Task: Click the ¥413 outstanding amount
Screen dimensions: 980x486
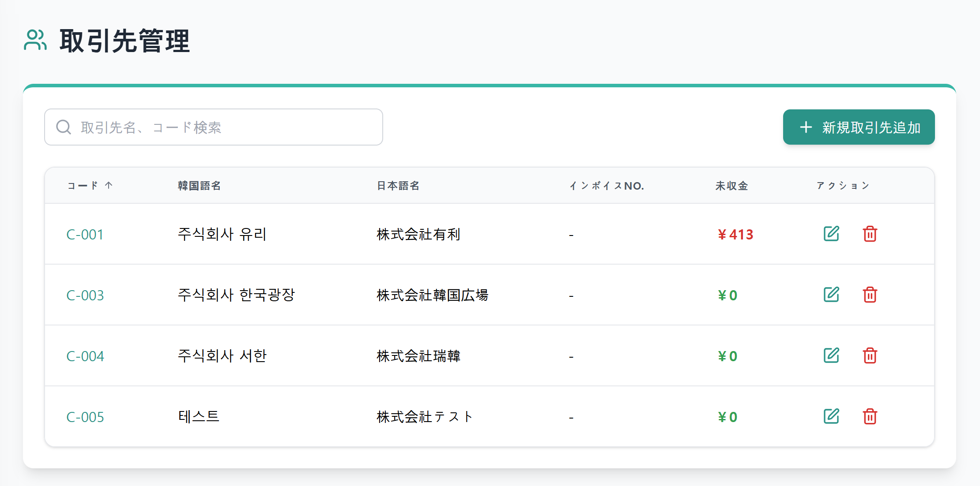Action: click(735, 235)
